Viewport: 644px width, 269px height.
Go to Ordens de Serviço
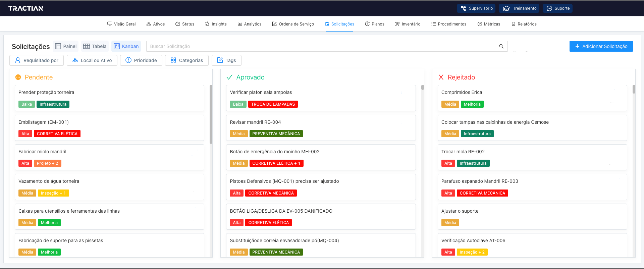coord(293,24)
